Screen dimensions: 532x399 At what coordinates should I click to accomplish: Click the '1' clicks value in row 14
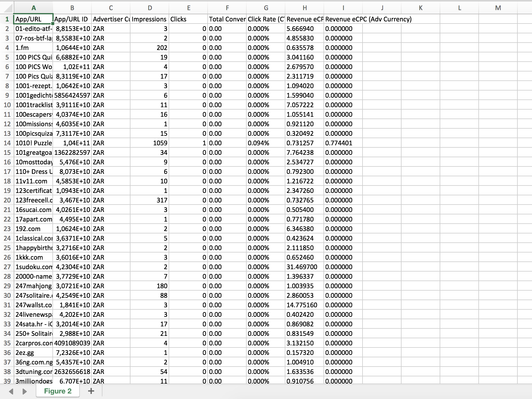pyautogui.click(x=189, y=143)
